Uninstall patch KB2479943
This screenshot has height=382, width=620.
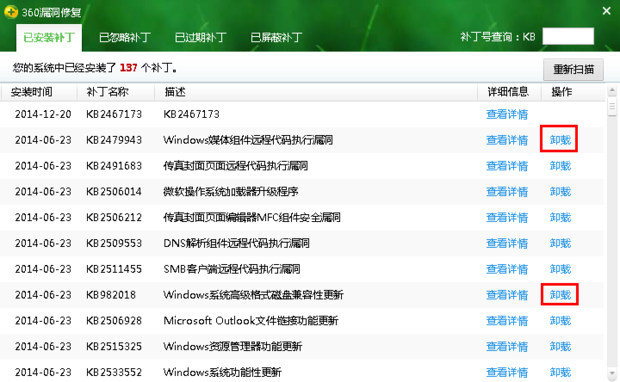[x=560, y=140]
